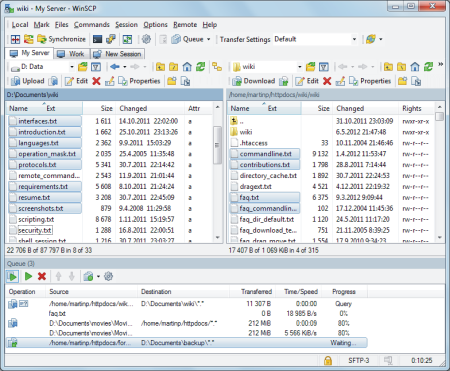
Task: Select the Waiting queue item row
Action: click(187, 343)
